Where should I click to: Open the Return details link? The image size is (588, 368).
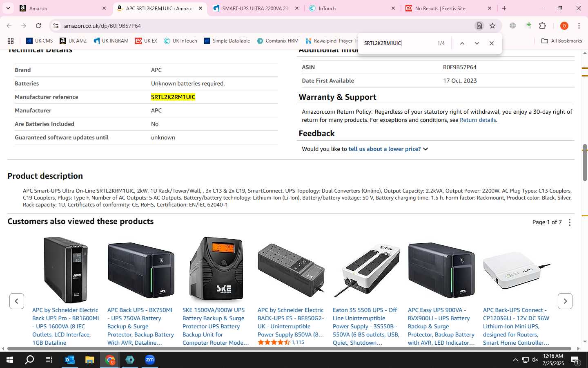(x=478, y=120)
